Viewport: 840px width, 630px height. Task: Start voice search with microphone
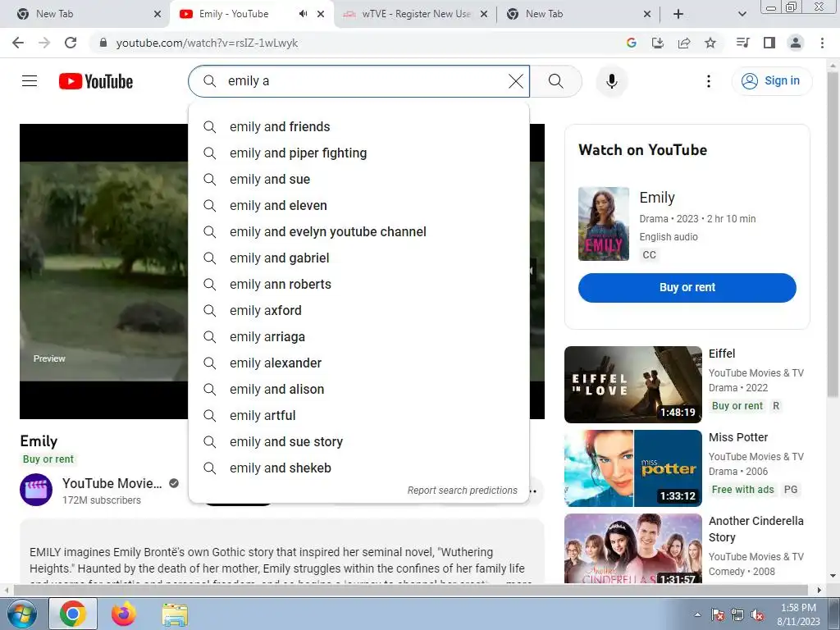(x=612, y=81)
